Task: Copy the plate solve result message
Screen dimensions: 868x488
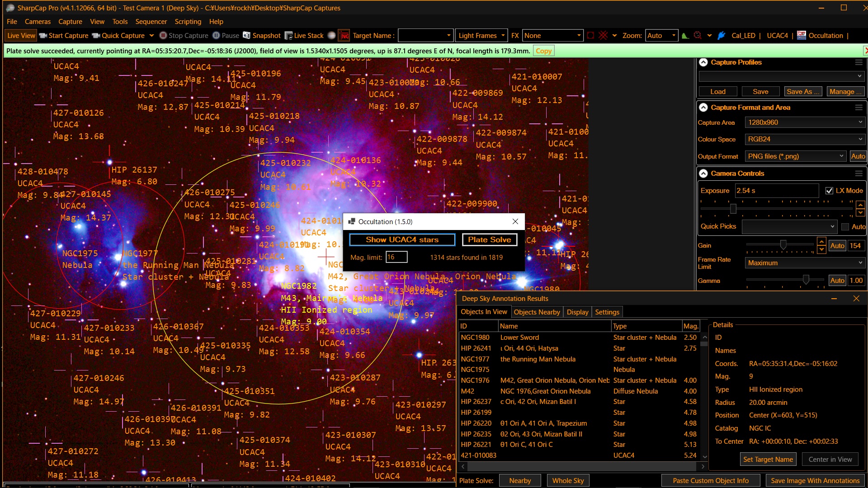Action: 543,51
